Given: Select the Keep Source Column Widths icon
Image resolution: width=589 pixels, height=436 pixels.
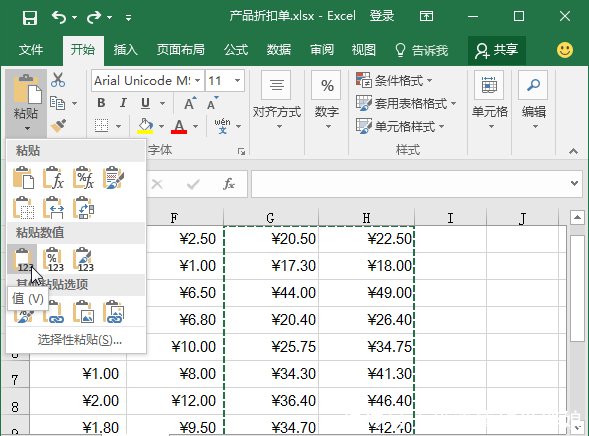Looking at the screenshot, I should click(x=53, y=207).
